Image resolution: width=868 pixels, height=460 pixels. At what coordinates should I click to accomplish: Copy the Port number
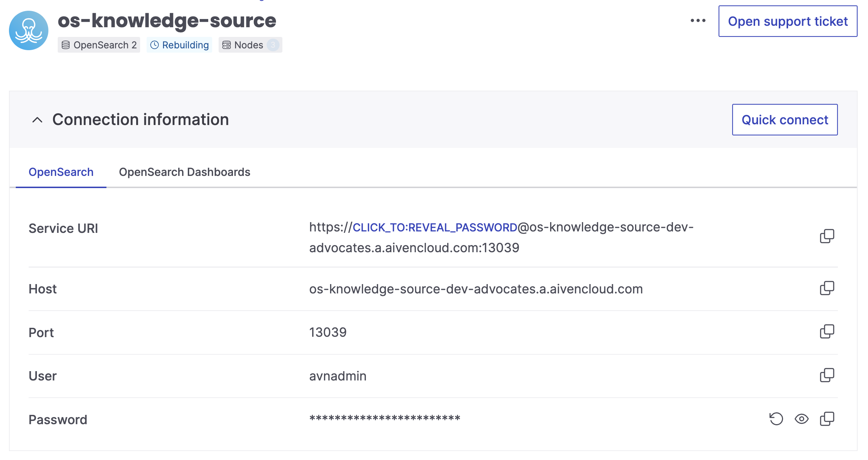827,332
